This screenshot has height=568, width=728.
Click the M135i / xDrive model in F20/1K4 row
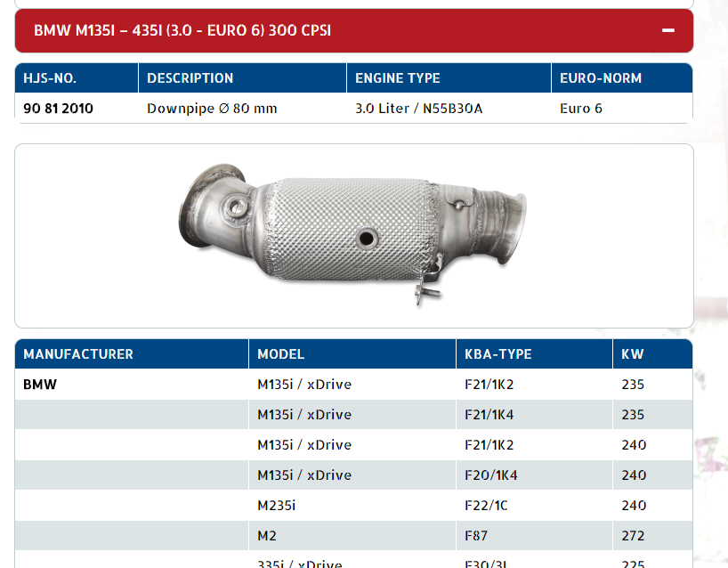tap(304, 475)
